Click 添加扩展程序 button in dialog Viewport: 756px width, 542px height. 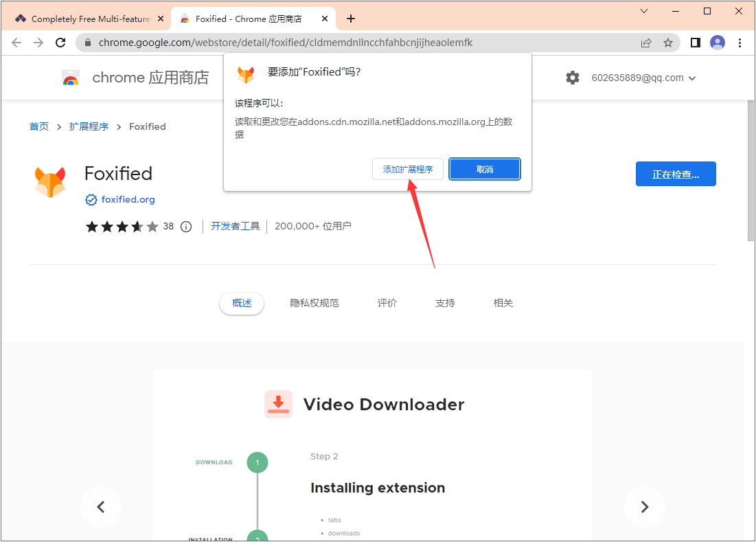408,169
